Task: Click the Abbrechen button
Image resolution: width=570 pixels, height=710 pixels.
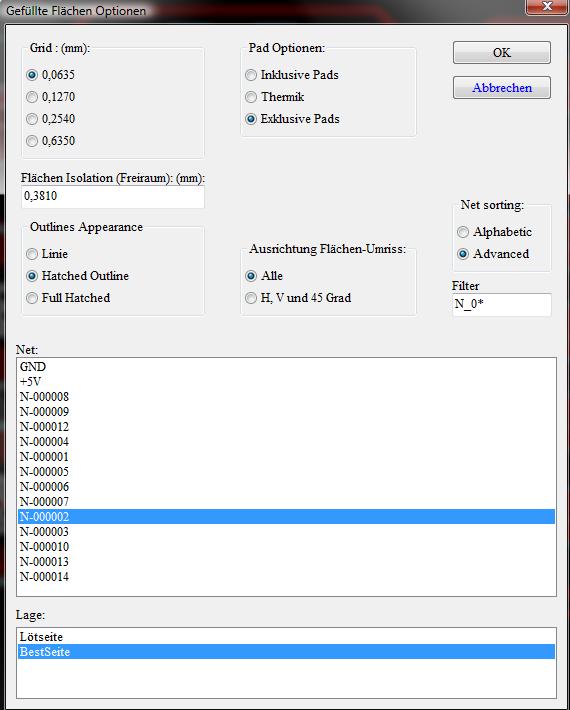Action: (502, 87)
